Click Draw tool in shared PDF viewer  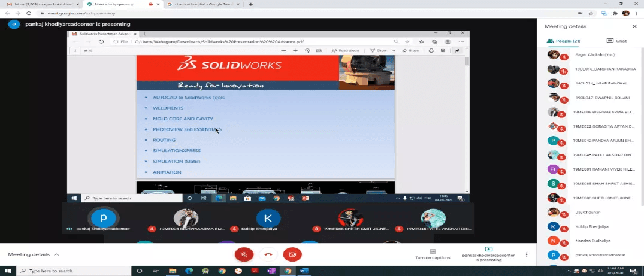tap(379, 50)
